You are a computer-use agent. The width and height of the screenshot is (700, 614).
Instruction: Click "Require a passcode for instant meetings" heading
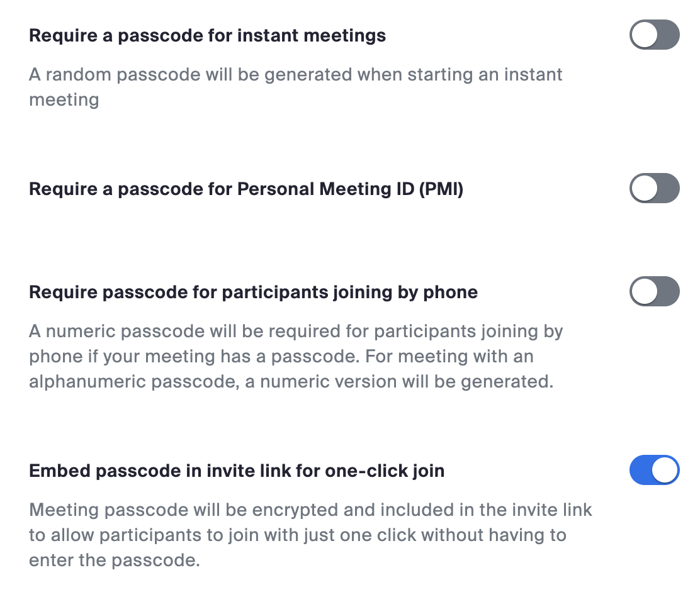pos(207,35)
